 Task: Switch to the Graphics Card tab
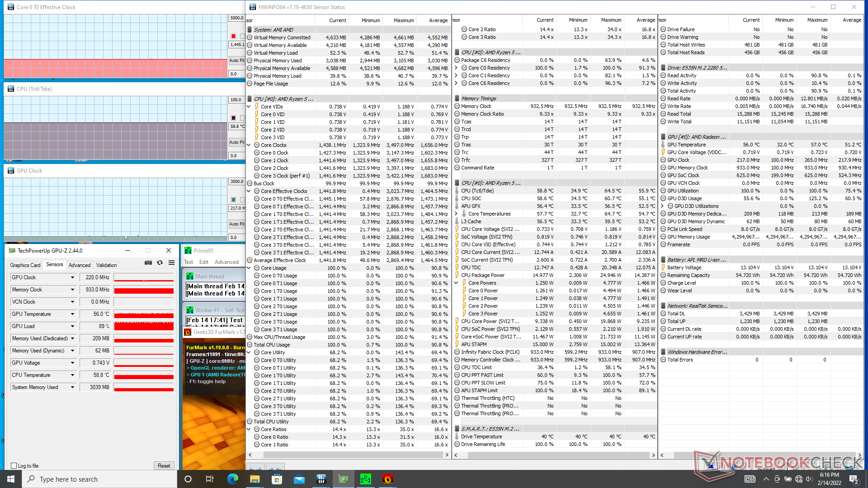(x=25, y=265)
